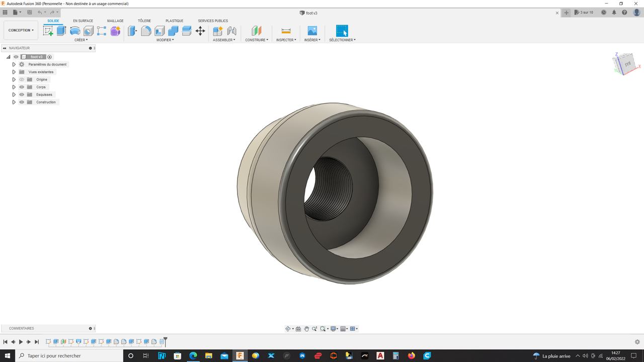Hide the Construction folder
This screenshot has width=644, height=362.
[x=22, y=102]
